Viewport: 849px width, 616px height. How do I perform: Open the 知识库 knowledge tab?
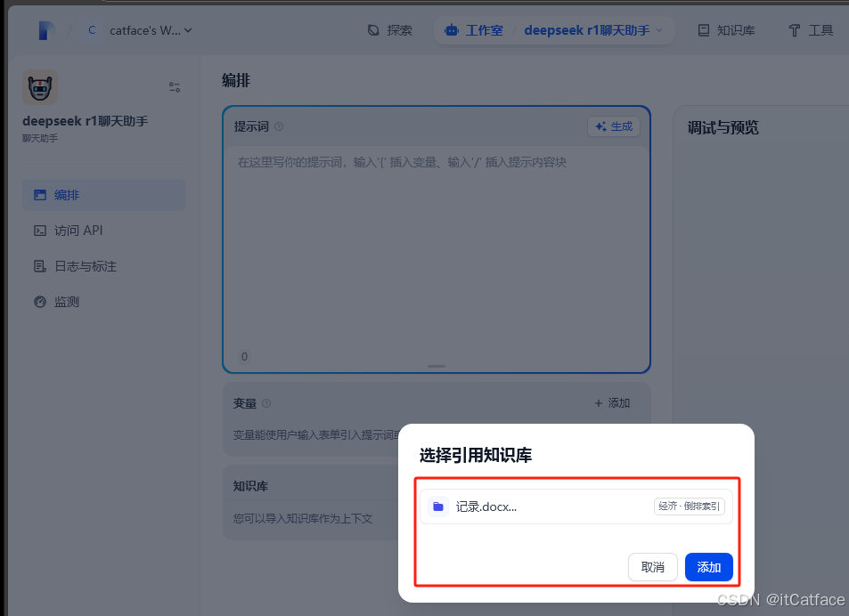pos(726,30)
